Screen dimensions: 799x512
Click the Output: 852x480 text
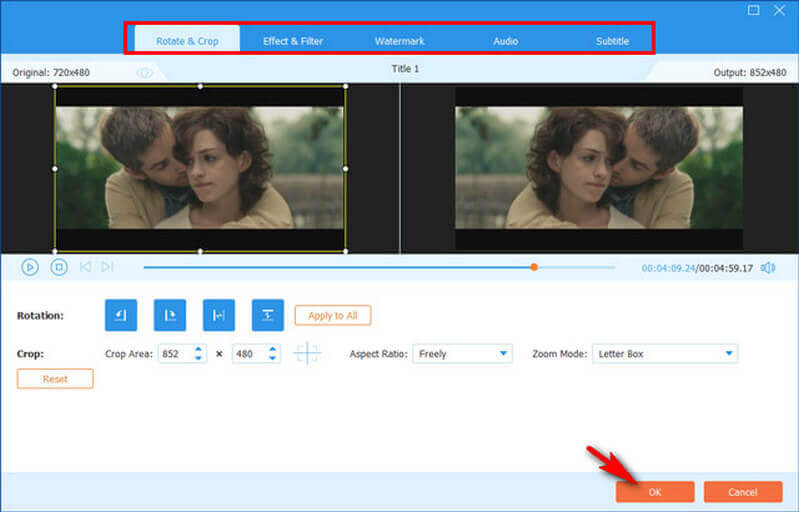coord(750,73)
